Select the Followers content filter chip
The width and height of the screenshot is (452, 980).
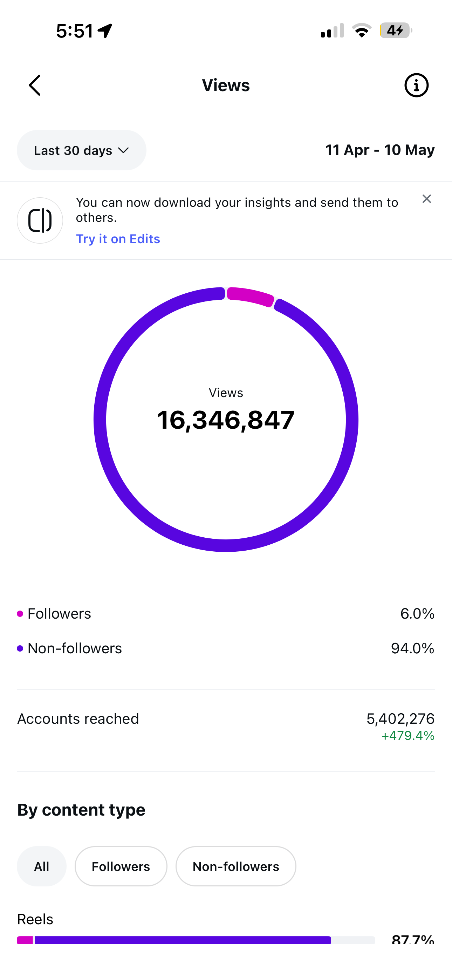click(121, 866)
